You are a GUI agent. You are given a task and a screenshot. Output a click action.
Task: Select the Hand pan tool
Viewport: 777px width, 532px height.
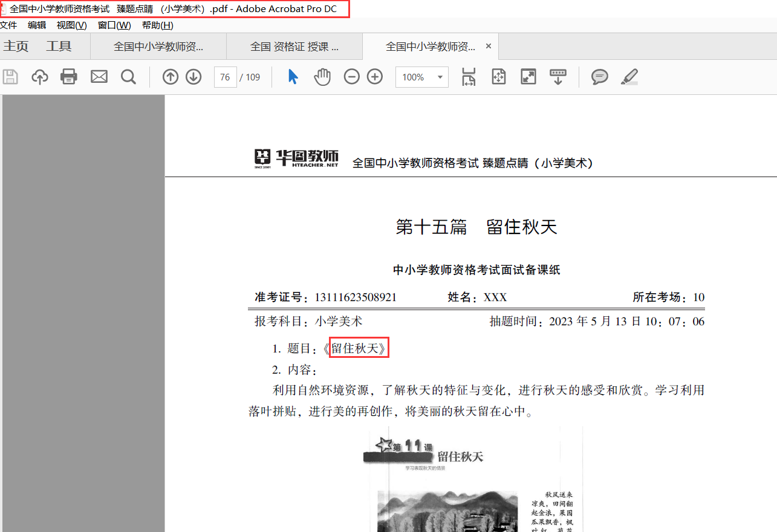point(322,77)
